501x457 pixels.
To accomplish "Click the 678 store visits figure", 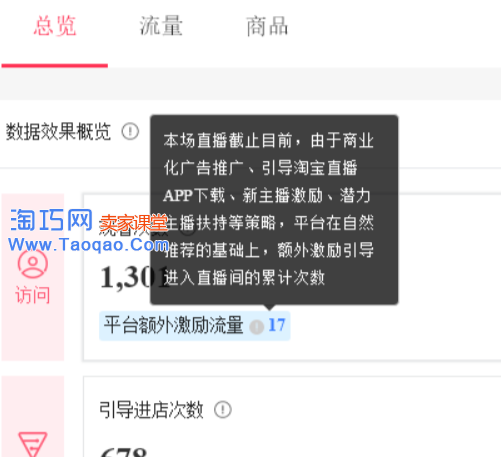I will [123, 452].
